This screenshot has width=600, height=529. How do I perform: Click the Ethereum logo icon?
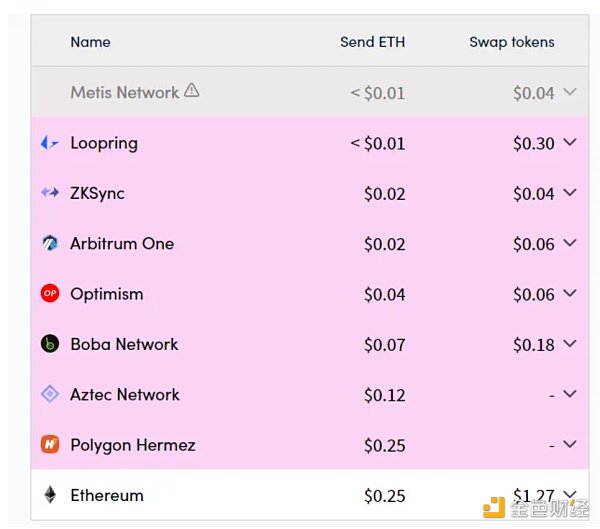click(x=49, y=495)
